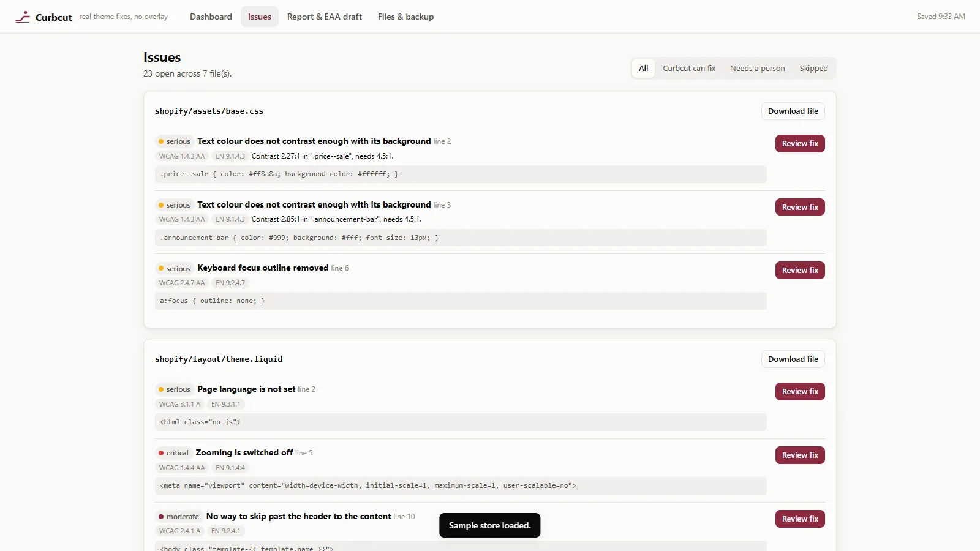The image size is (980, 551).
Task: Show All issues filter
Action: pos(644,68)
